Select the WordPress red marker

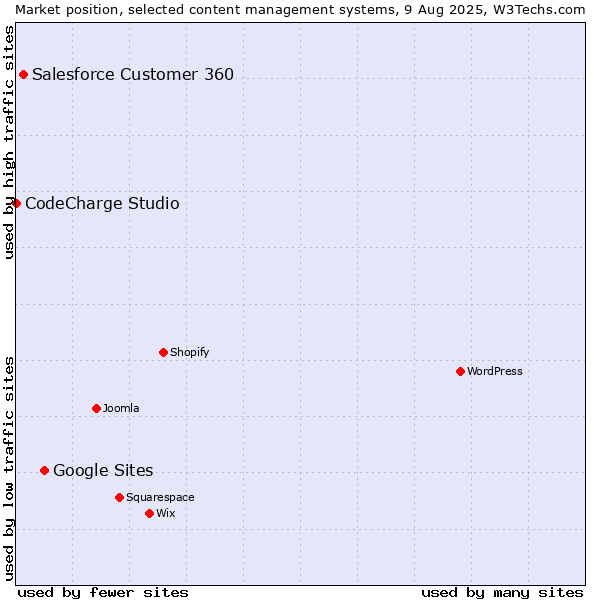click(460, 371)
